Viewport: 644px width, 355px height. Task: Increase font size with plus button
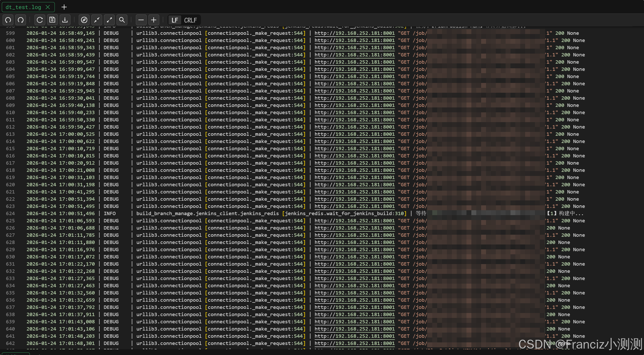[x=154, y=20]
